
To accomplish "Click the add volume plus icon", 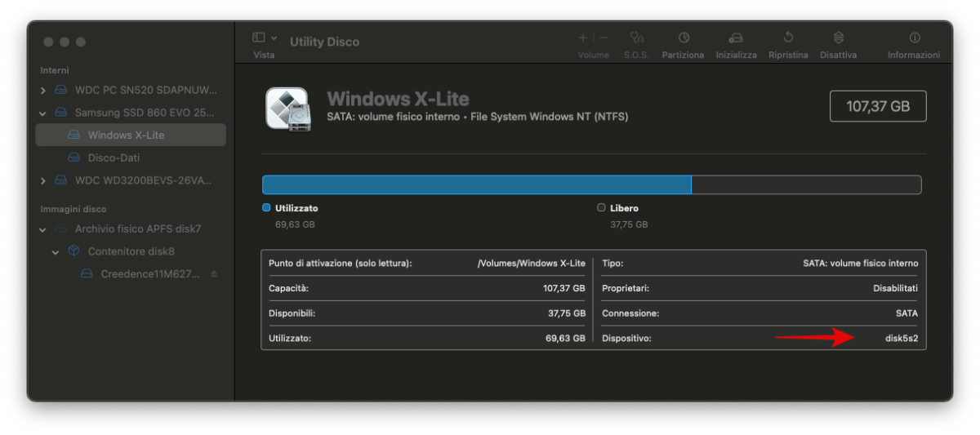I will 583,38.
